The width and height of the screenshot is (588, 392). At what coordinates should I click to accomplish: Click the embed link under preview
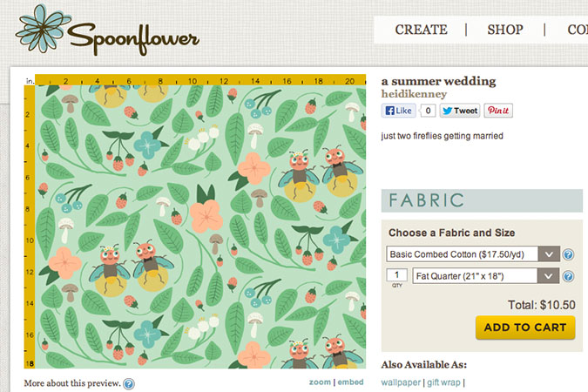pos(351,382)
